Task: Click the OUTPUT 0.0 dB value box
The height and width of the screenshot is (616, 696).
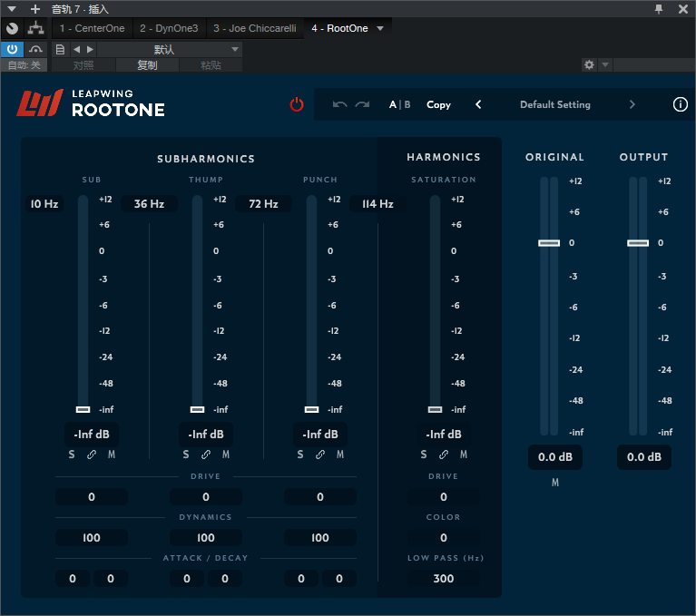Action: (x=644, y=456)
